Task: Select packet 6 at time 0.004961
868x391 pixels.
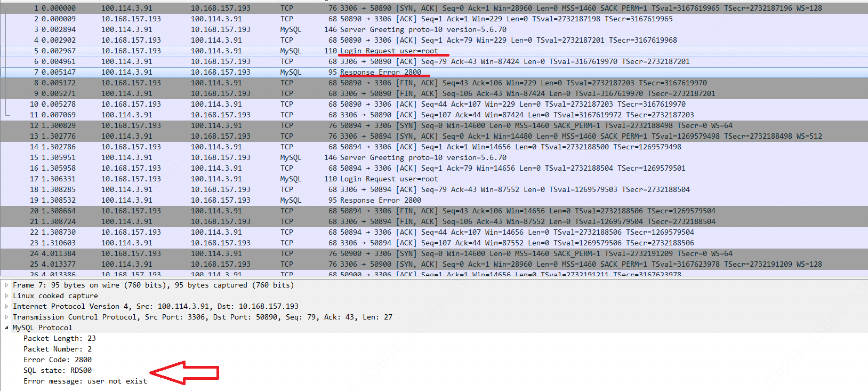Action: (x=434, y=61)
